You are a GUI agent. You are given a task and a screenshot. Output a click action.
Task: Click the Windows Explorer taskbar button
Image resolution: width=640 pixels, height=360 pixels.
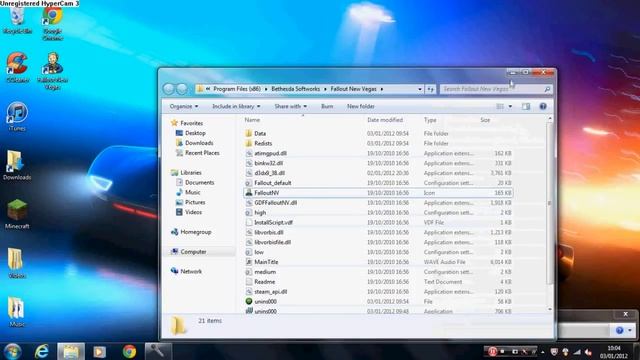tap(71, 351)
